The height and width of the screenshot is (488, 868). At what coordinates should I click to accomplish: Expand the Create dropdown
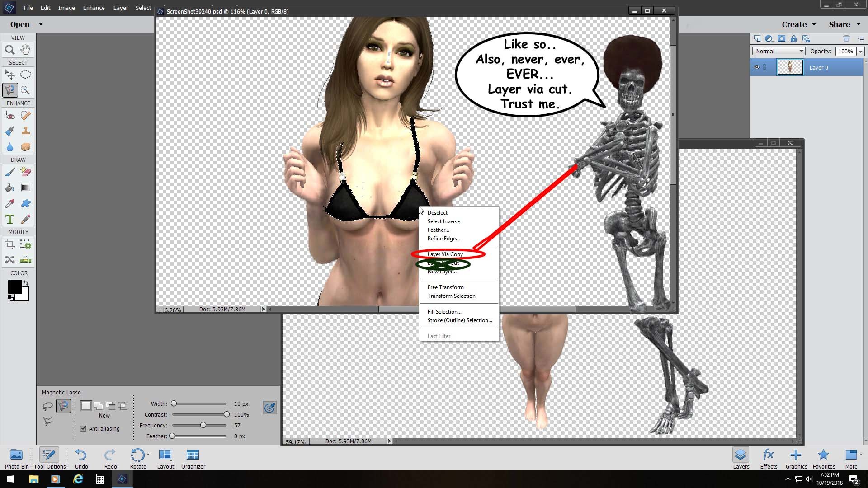pyautogui.click(x=799, y=24)
